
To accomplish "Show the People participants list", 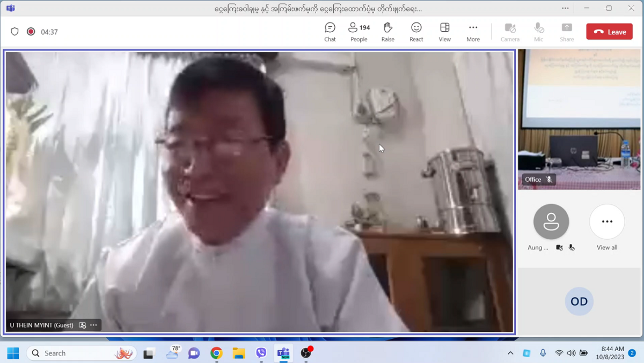I will [x=358, y=32].
